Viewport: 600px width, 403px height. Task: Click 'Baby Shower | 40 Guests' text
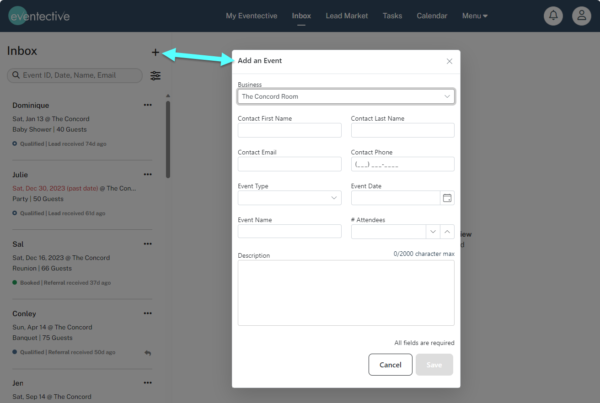pyautogui.click(x=49, y=129)
